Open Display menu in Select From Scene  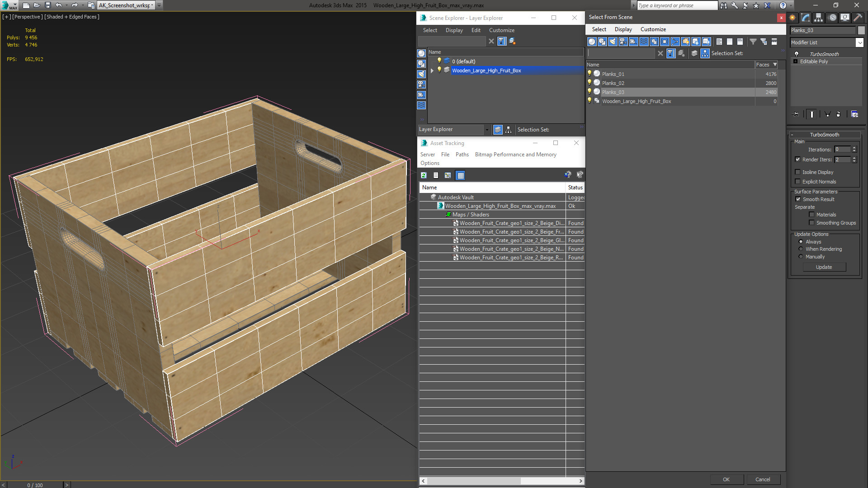click(623, 29)
